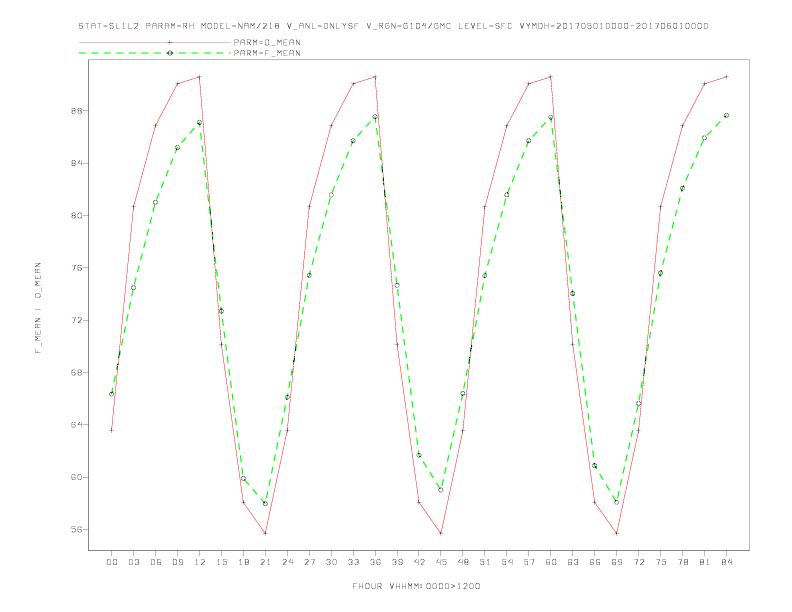Click forecast hour 00 on the horizontal axis
This screenshot has width=792, height=612.
click(x=112, y=562)
